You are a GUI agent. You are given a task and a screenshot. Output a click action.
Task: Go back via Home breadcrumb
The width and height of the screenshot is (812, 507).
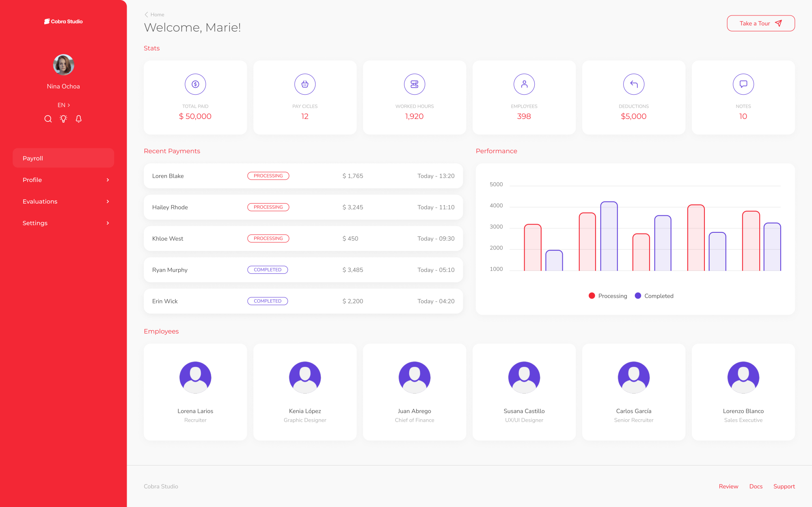[x=154, y=15]
